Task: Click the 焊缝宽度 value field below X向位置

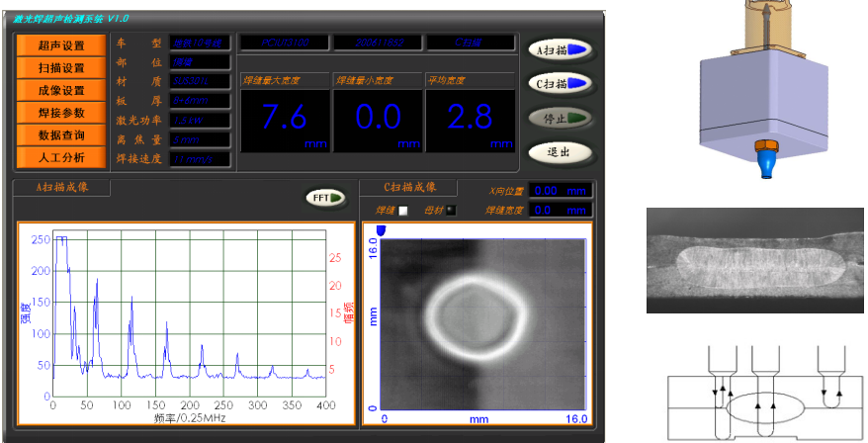Action: click(x=559, y=210)
